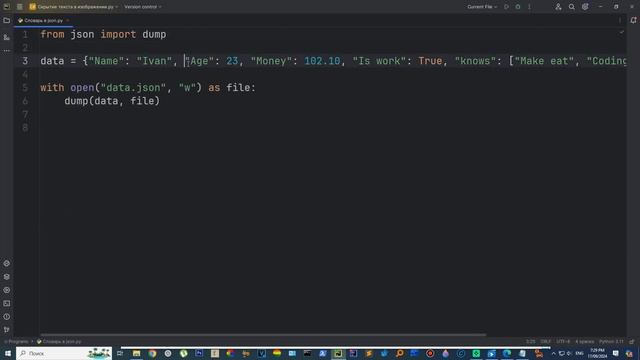The height and width of the screenshot is (360, 640).
Task: Click the horizontal editor scrollbar
Action: [263, 335]
